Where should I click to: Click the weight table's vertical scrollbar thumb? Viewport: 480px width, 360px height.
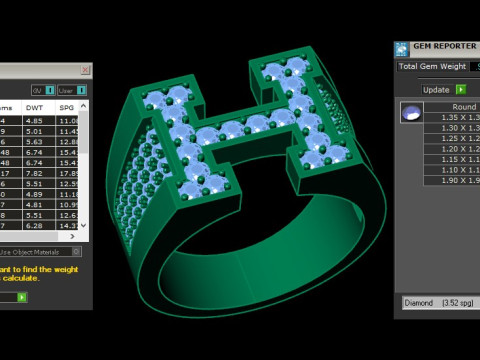pos(83,132)
